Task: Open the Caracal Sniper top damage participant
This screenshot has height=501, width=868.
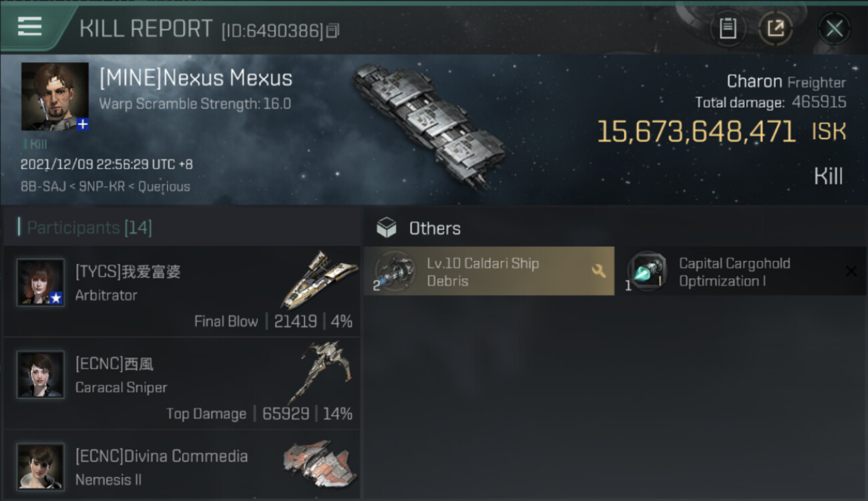Action: (x=182, y=384)
